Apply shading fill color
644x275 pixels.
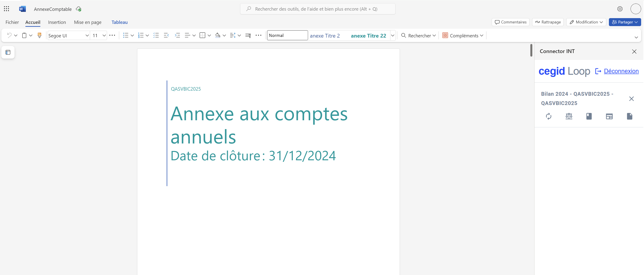pyautogui.click(x=218, y=35)
